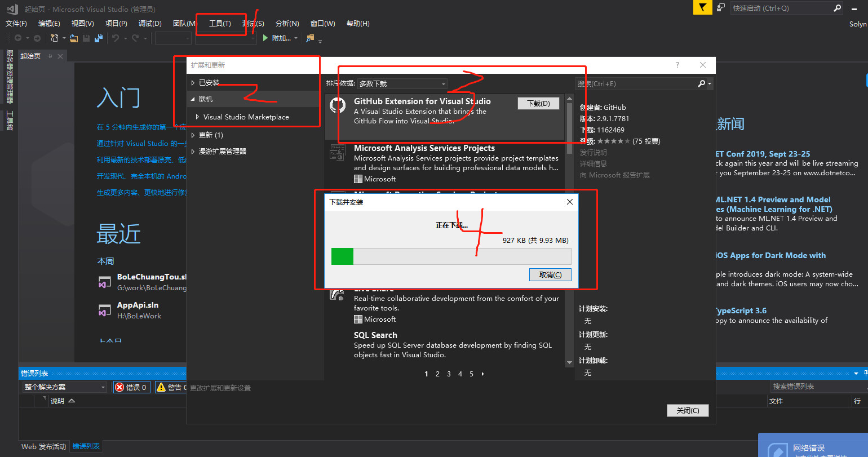Click the find in files toolbar icon
The height and width of the screenshot is (457, 868).
point(310,38)
